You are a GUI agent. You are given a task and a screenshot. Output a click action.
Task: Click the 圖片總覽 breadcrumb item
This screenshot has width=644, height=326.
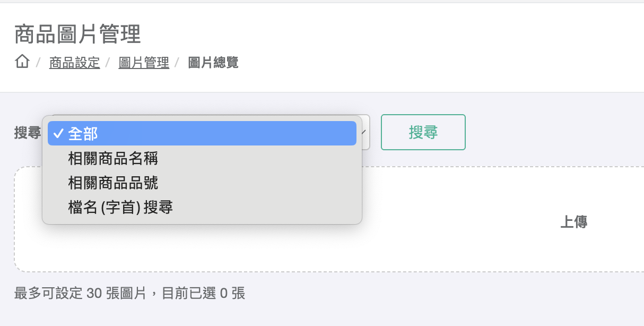coord(212,62)
